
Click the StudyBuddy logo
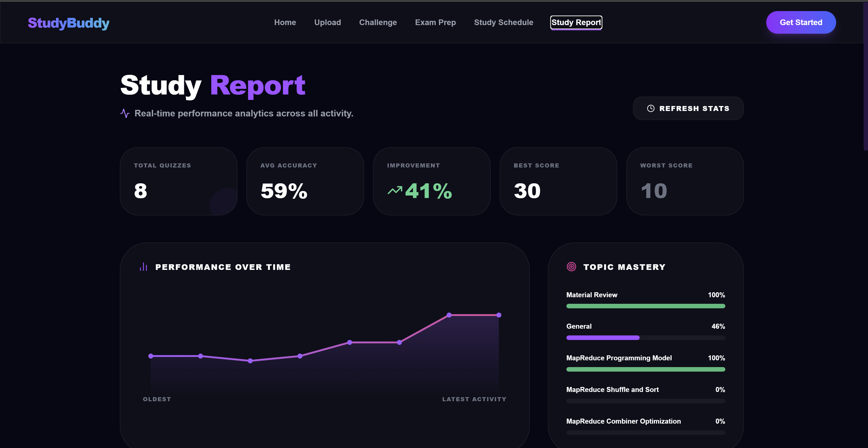(69, 23)
